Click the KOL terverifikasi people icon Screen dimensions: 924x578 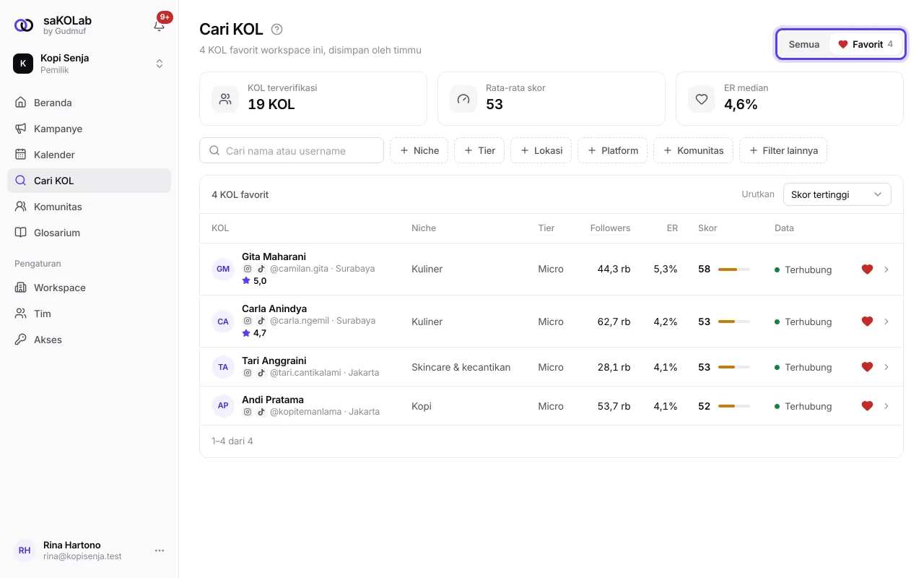(x=225, y=99)
